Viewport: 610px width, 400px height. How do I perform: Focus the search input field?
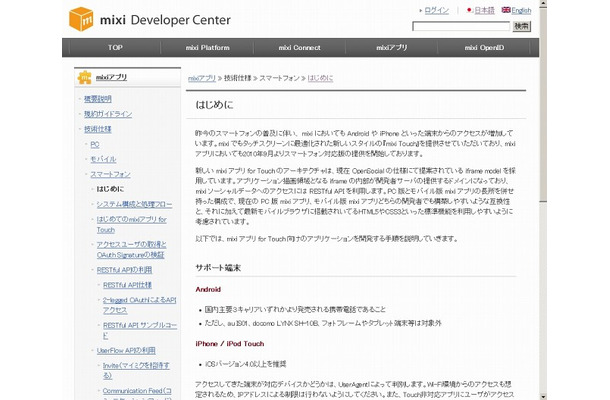[461, 26]
